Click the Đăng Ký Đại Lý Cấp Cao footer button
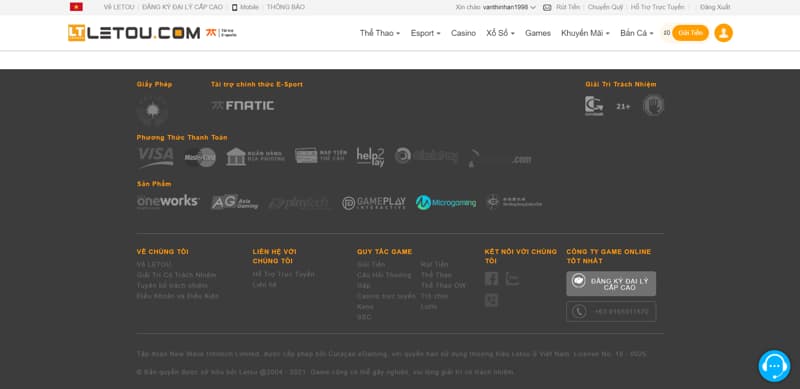Image resolution: width=800 pixels, height=389 pixels. tap(611, 284)
